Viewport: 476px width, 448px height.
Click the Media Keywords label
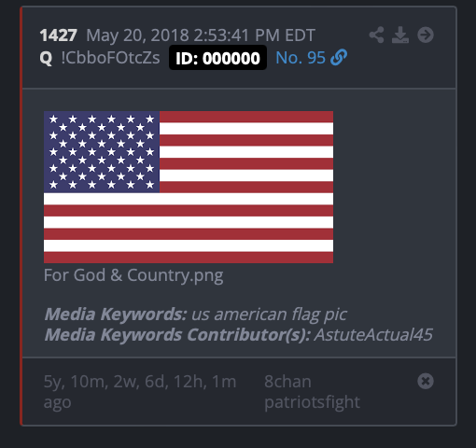coord(116,314)
